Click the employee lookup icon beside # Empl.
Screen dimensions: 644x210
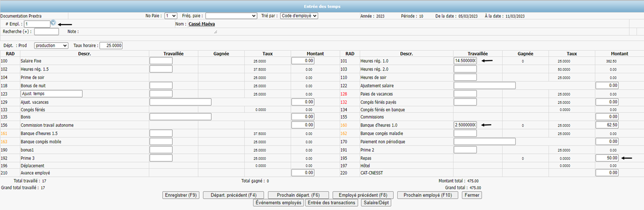tap(53, 24)
